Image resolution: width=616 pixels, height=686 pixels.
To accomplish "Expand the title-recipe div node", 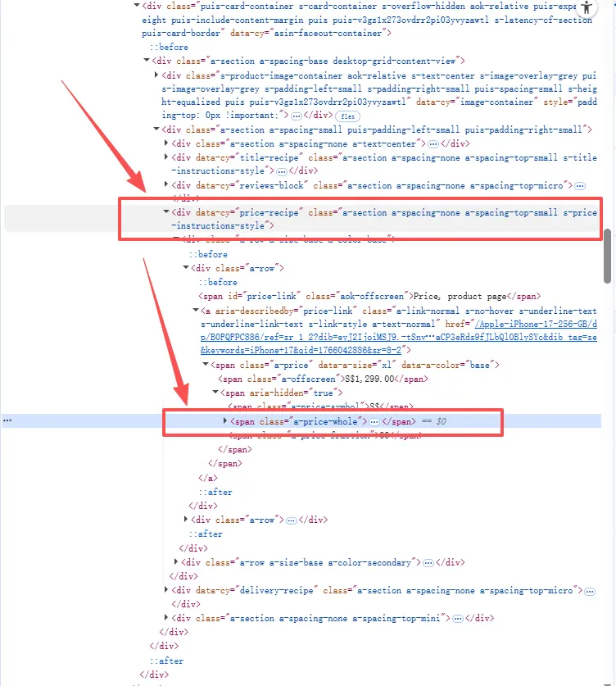I will 166,157.
